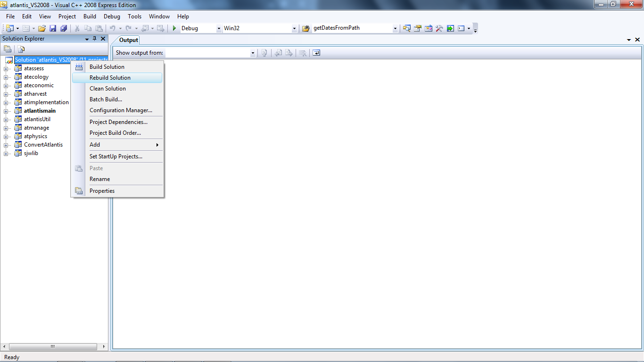Open the Win32 platform dropdown
The image size is (644, 362).
[x=294, y=28]
